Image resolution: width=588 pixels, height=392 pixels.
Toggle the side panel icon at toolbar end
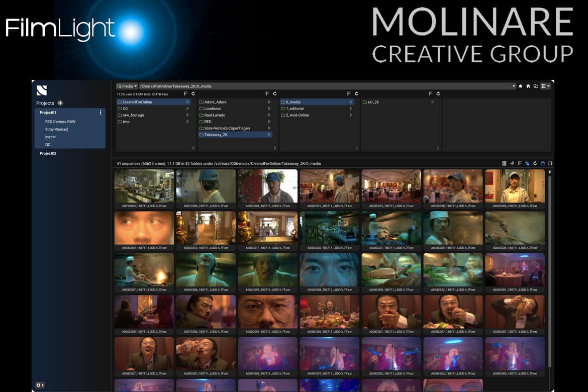550,163
